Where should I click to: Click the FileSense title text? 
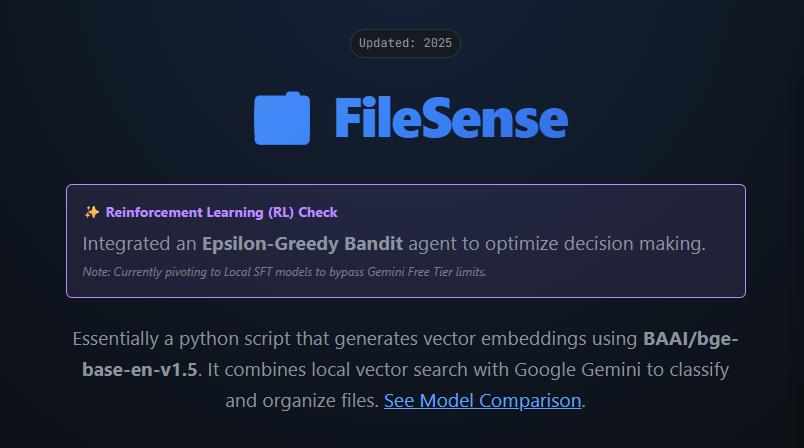(450, 119)
